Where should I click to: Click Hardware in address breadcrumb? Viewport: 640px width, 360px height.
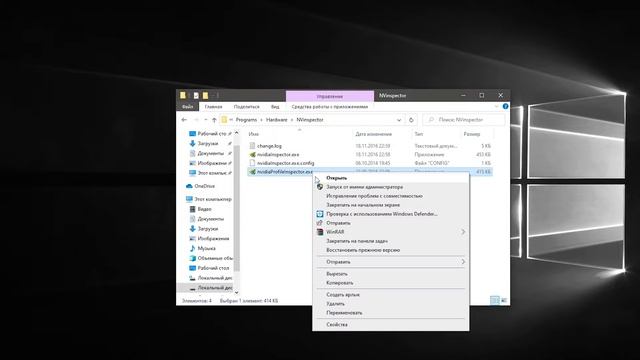[x=277, y=120]
